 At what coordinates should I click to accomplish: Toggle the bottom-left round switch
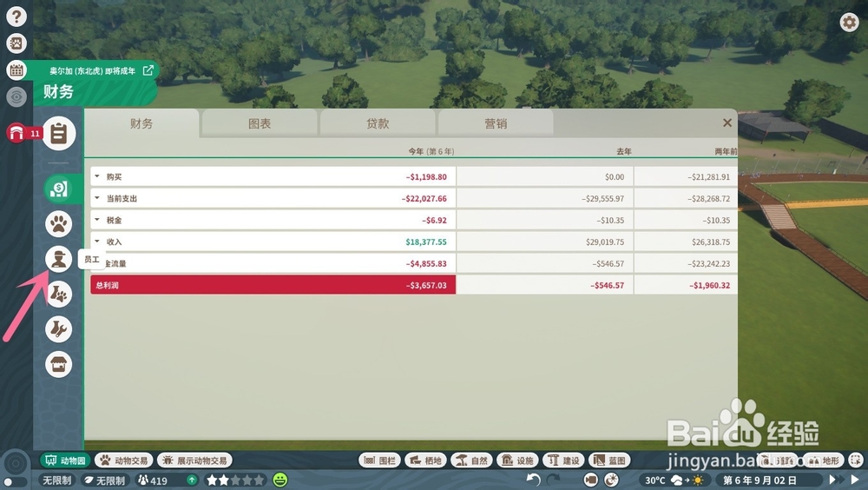click(15, 481)
